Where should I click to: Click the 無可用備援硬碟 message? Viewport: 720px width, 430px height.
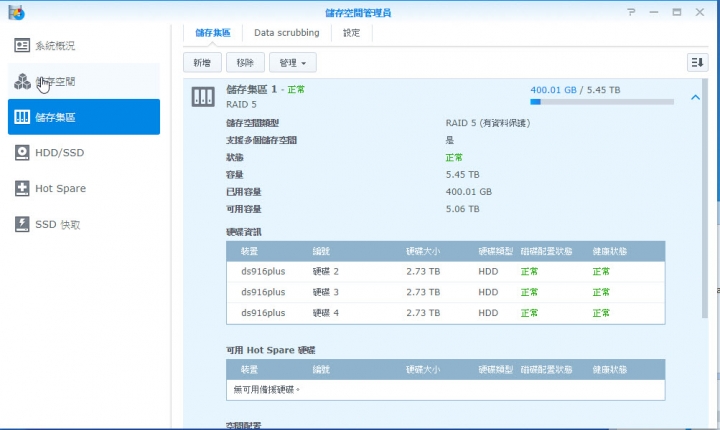[267, 390]
